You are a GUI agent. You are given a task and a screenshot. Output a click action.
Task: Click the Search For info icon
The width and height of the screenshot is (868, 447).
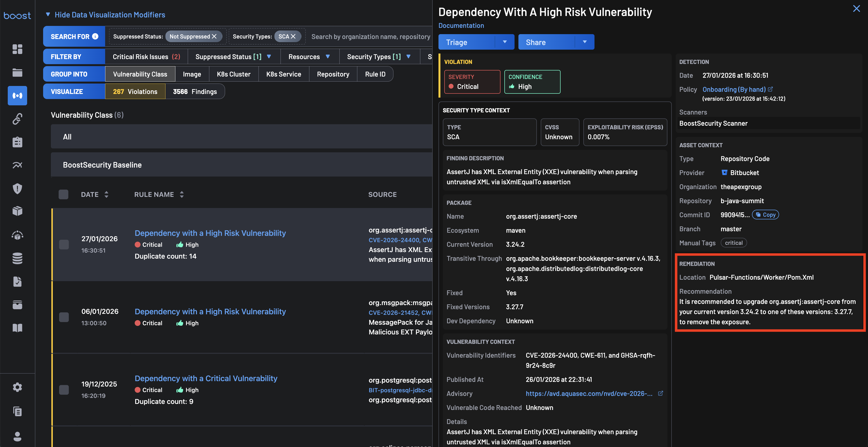coord(95,36)
